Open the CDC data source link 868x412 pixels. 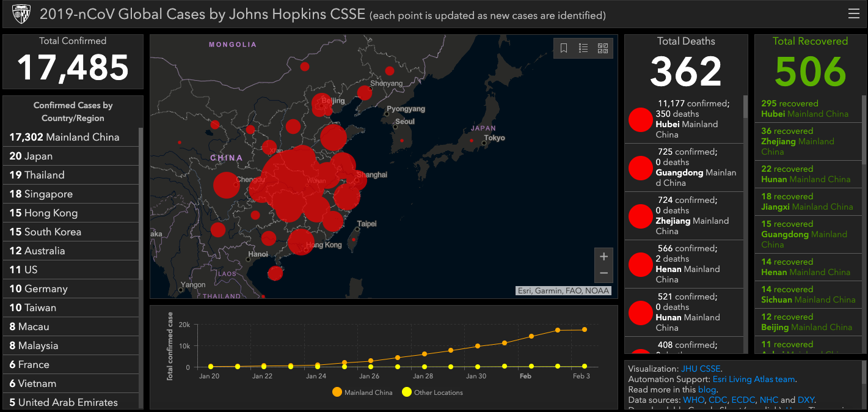click(717, 400)
